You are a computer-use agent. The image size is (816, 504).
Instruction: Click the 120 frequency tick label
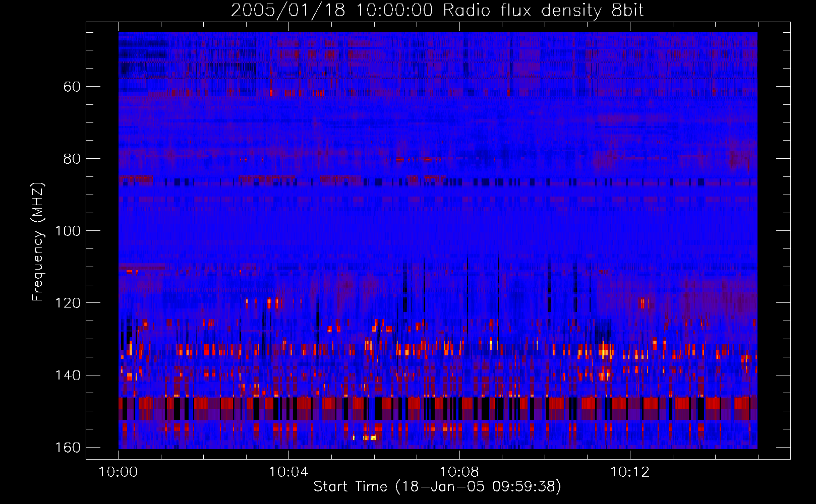pos(68,303)
